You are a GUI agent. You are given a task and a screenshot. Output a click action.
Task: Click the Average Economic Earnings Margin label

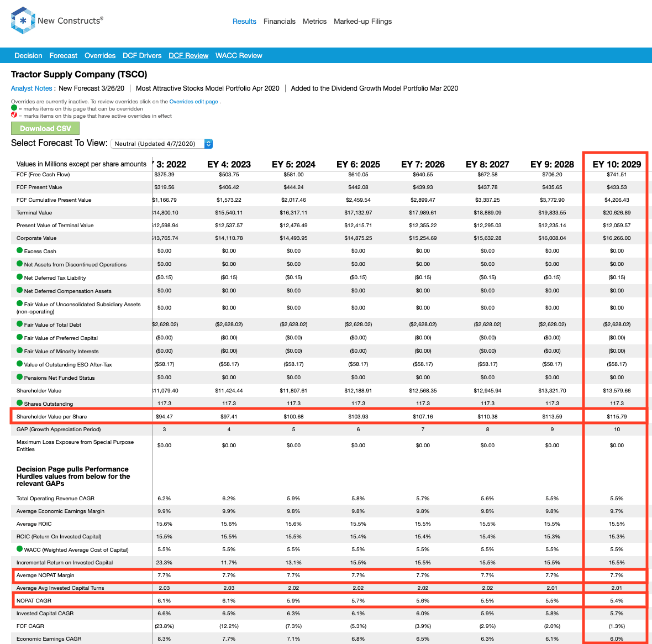pyautogui.click(x=60, y=511)
